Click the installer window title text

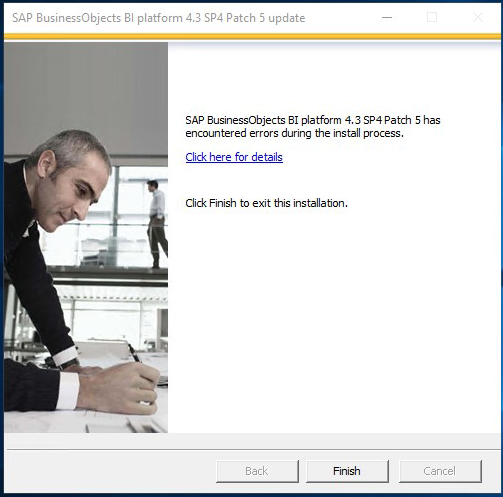[x=158, y=18]
